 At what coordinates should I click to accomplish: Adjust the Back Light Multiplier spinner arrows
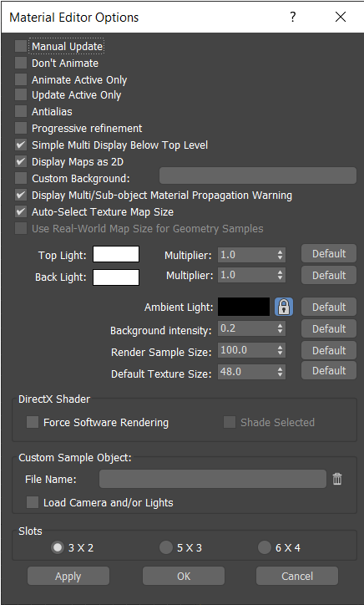tap(280, 276)
